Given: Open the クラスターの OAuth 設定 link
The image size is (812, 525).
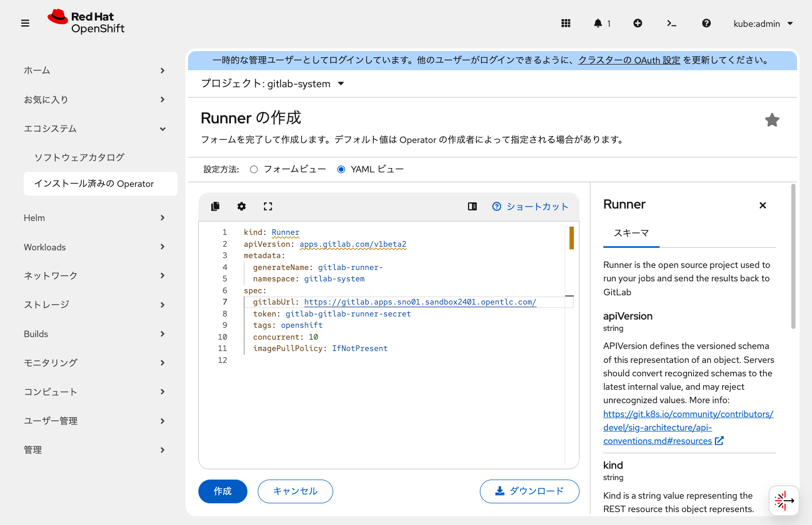Looking at the screenshot, I should (x=629, y=60).
